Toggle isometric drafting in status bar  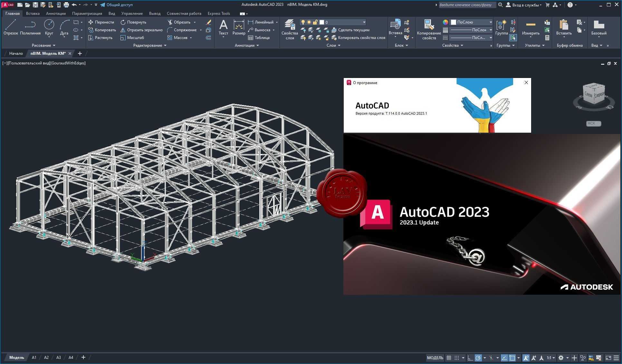(x=491, y=358)
